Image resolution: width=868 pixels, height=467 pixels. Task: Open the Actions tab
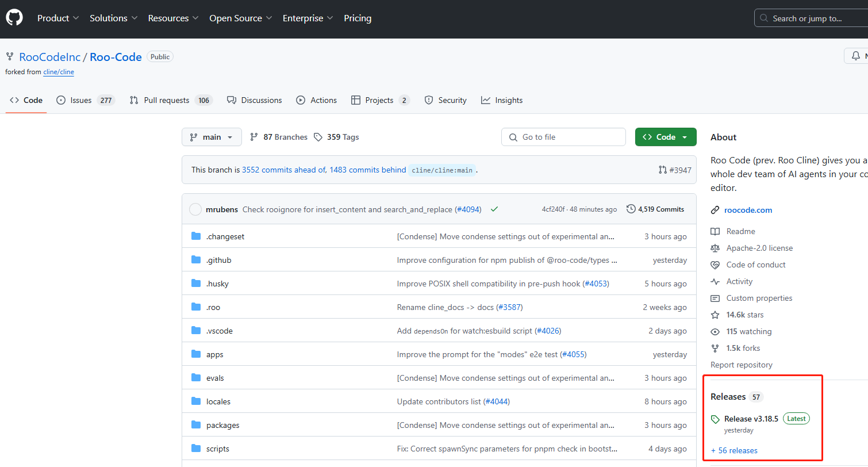point(316,100)
